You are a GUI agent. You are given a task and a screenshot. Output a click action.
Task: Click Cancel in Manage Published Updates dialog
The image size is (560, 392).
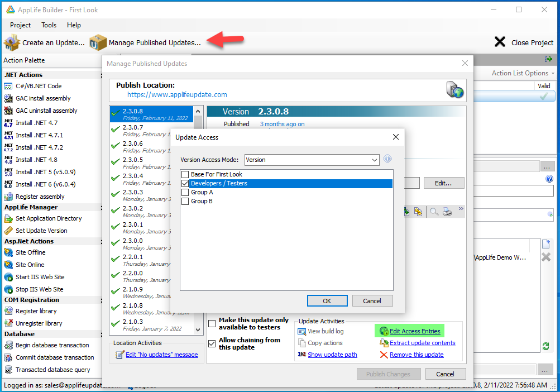click(446, 374)
